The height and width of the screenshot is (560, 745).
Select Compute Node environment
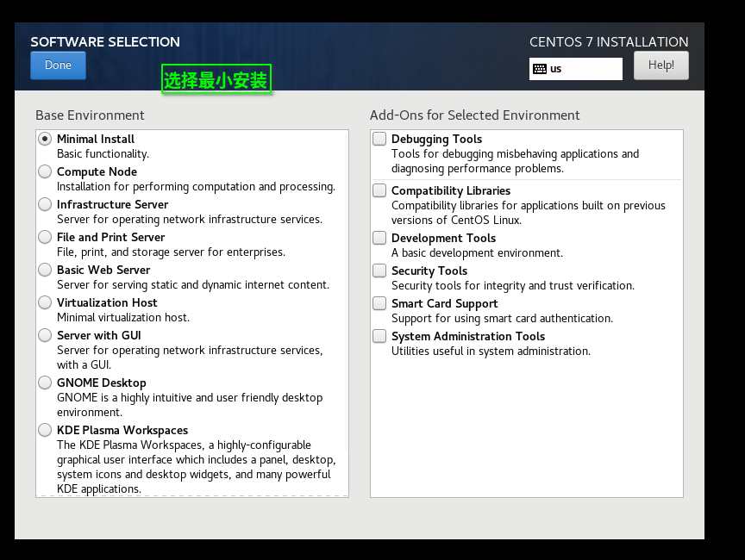click(x=45, y=171)
